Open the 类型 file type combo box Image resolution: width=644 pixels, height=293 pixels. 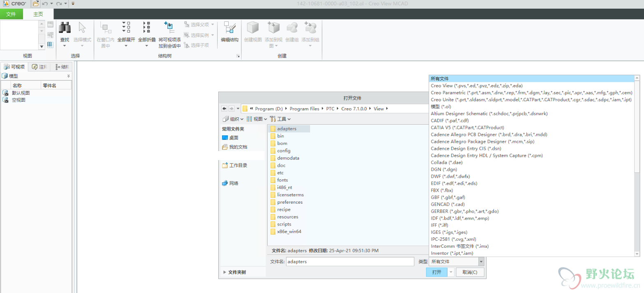[x=456, y=261]
